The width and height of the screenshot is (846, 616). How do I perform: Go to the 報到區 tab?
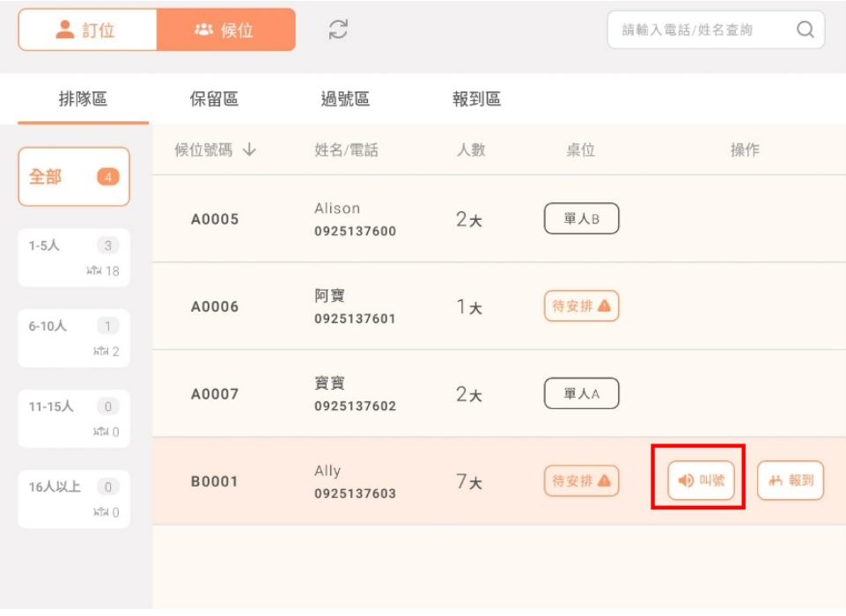(476, 99)
